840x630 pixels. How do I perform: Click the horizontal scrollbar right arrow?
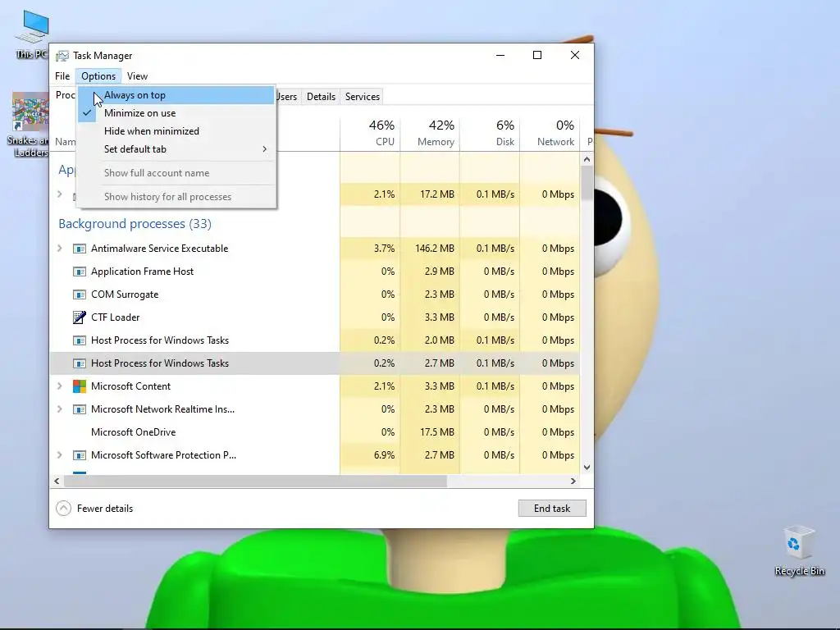573,481
